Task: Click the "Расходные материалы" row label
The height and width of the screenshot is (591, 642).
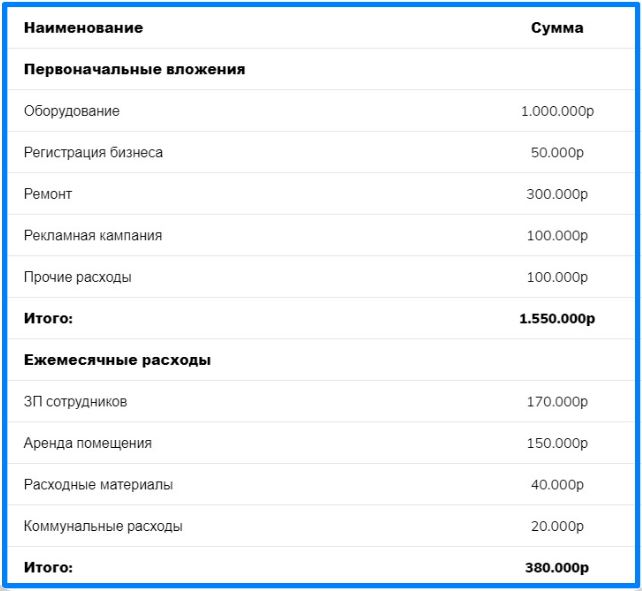Action: pyautogui.click(x=98, y=485)
